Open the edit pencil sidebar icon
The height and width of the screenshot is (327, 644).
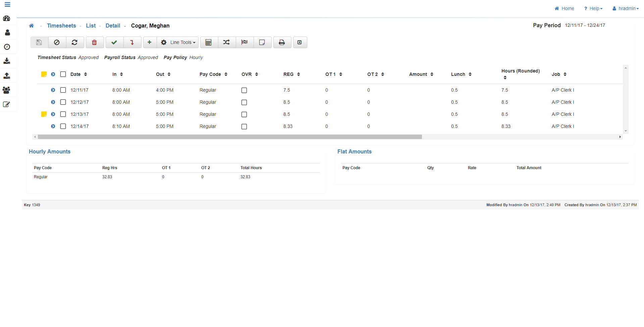(x=6, y=104)
